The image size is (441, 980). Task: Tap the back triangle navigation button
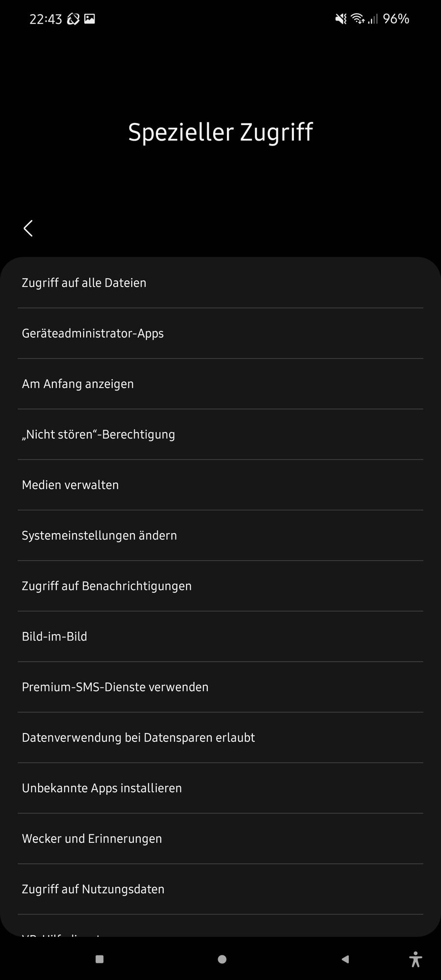point(345,959)
